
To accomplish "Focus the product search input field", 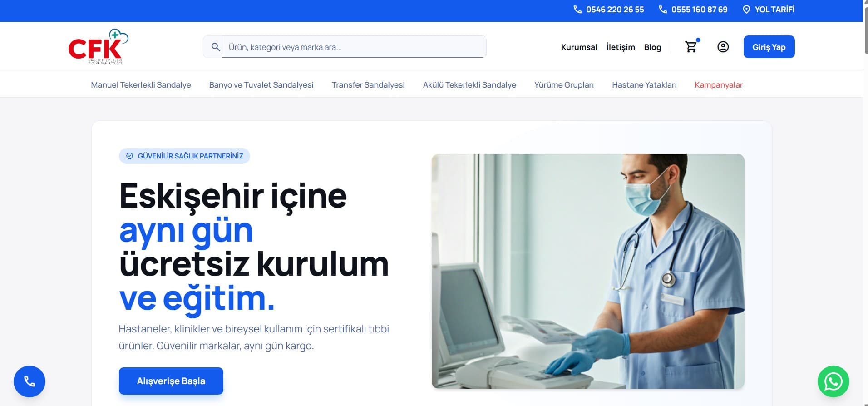I will coord(354,47).
